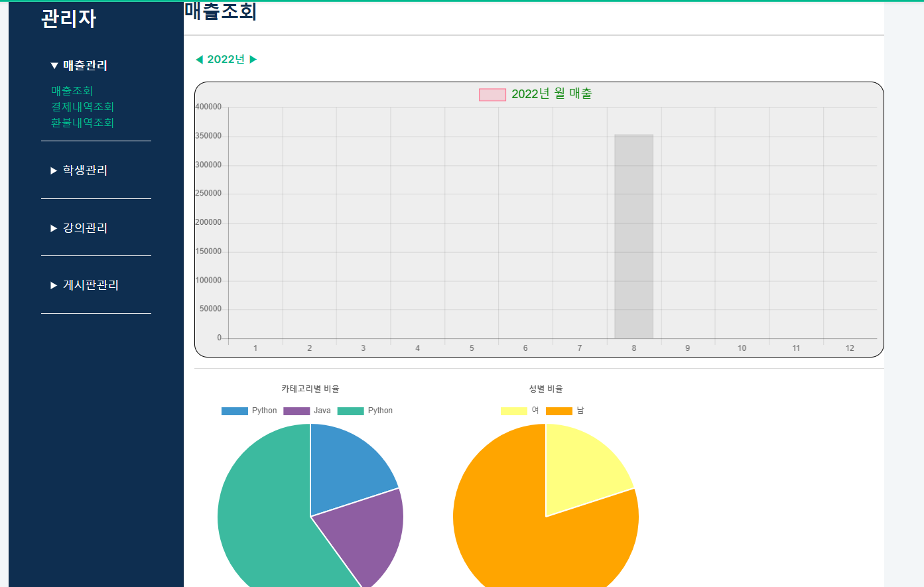Open the 매출조회 sidebar link
The width and height of the screenshot is (924, 587).
pyautogui.click(x=71, y=90)
